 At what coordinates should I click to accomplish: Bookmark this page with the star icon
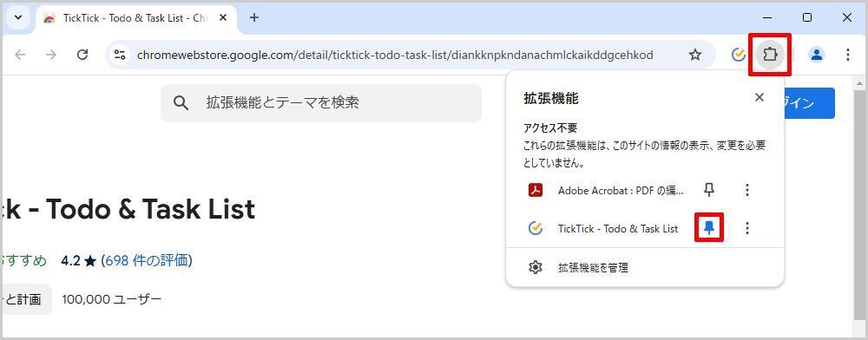point(694,55)
